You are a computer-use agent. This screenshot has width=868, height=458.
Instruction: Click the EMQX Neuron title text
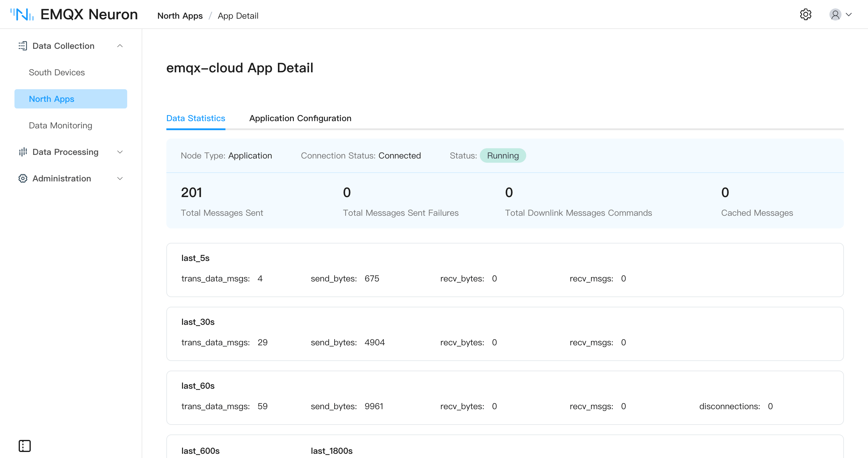pos(89,14)
